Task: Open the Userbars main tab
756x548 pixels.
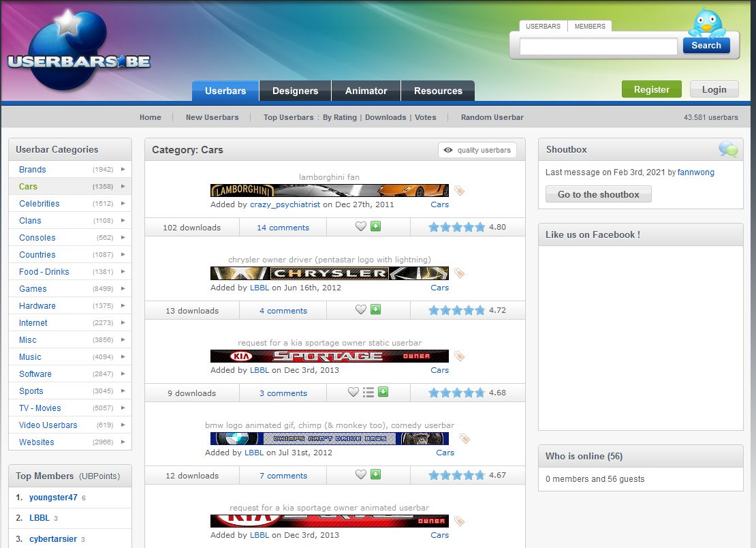Action: (225, 91)
